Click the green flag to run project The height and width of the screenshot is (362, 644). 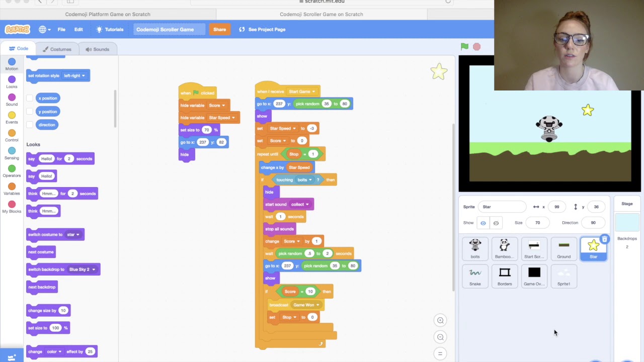(x=464, y=47)
